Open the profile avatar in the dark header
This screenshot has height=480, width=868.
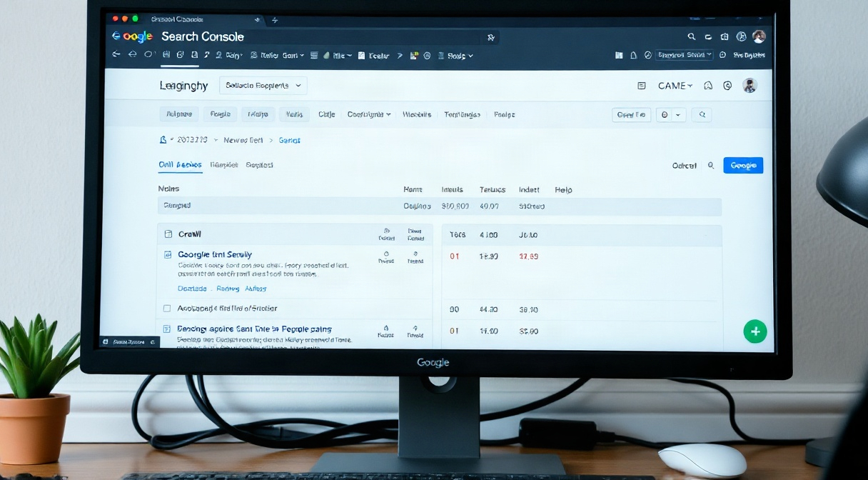click(759, 36)
